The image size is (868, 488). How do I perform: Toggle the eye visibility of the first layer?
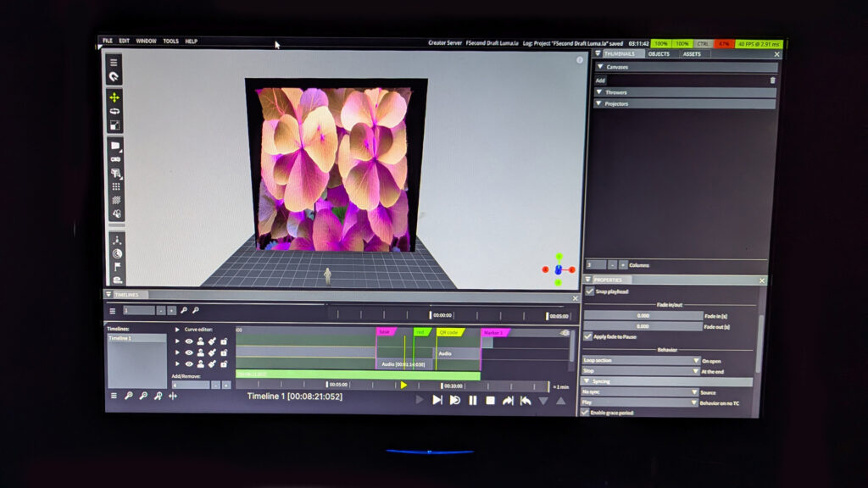coord(189,341)
